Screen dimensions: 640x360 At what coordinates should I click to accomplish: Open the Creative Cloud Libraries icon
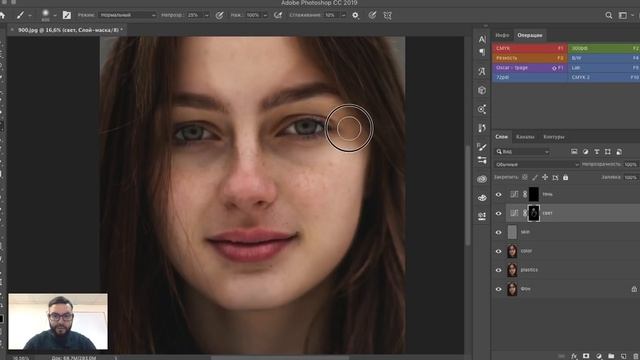coord(482,179)
